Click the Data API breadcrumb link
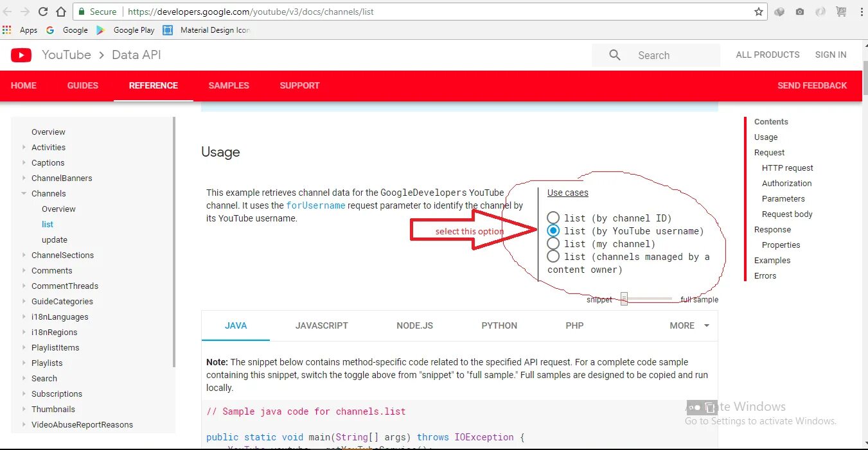Screen dimensions: 868x450 tap(136, 55)
